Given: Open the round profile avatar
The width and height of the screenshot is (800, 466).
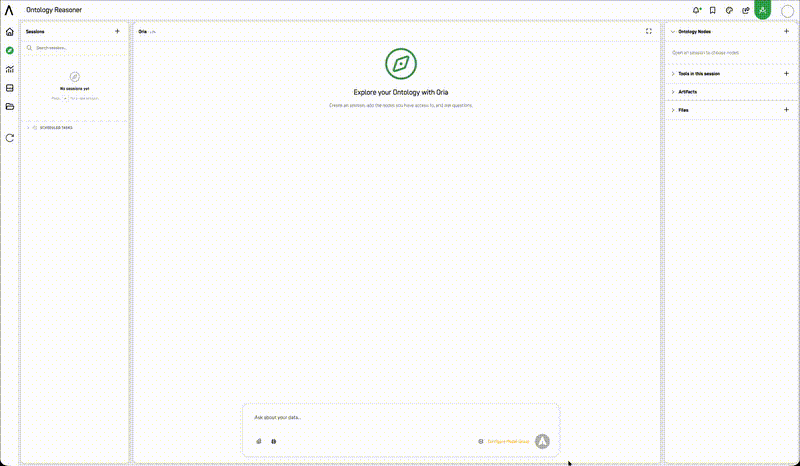Looking at the screenshot, I should (x=787, y=10).
